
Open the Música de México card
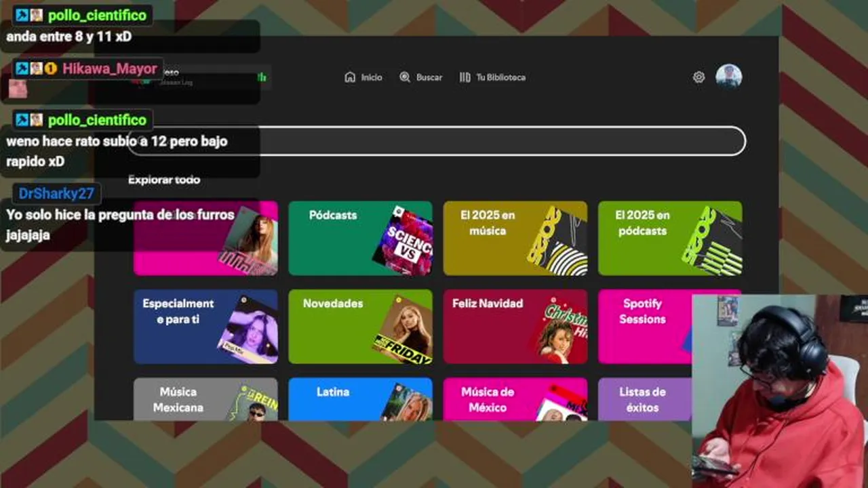click(515, 399)
